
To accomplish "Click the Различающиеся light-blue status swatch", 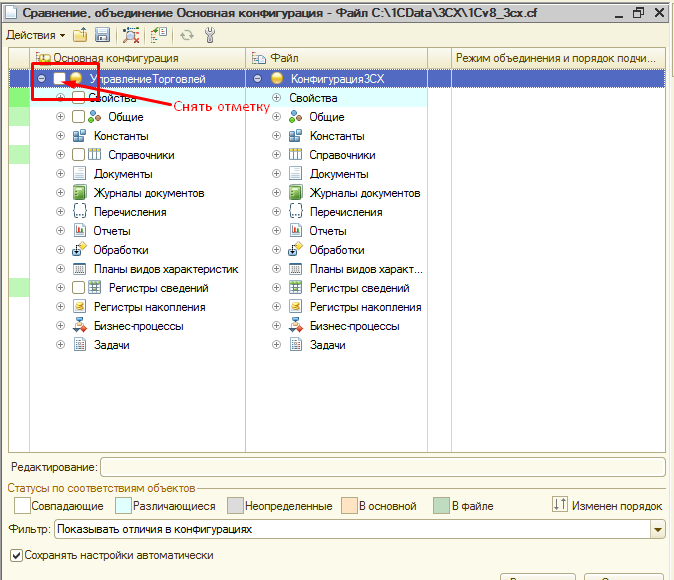I will (123, 506).
